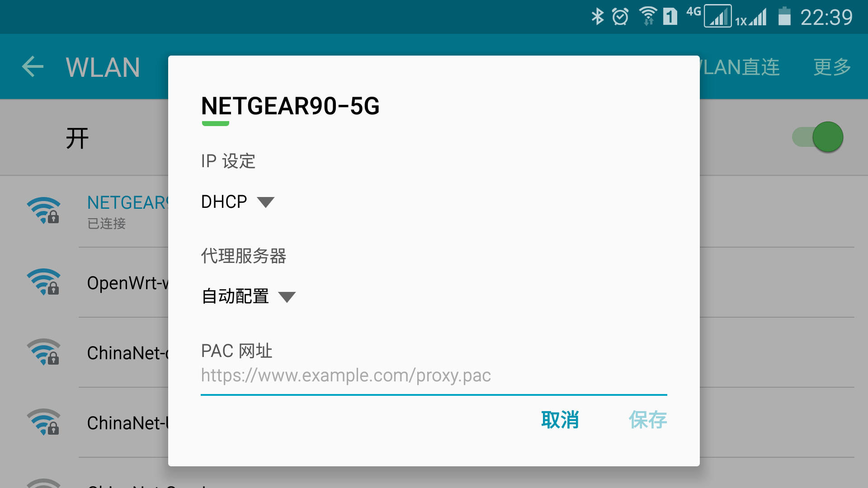Image resolution: width=868 pixels, height=488 pixels.
Task: Open the 自动配置 proxy dropdown
Action: [249, 296]
